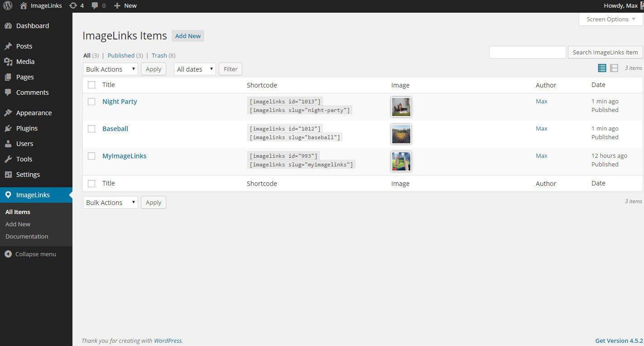Switch to list view layout

(x=602, y=68)
